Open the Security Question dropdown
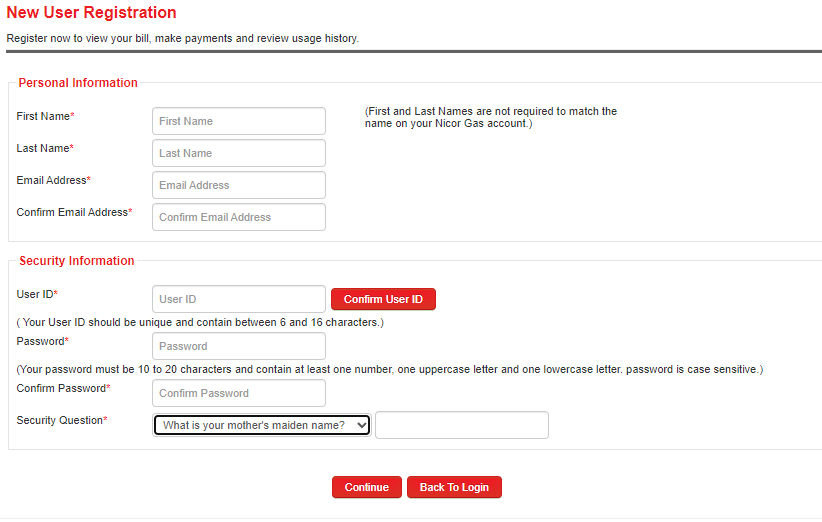 click(x=262, y=425)
